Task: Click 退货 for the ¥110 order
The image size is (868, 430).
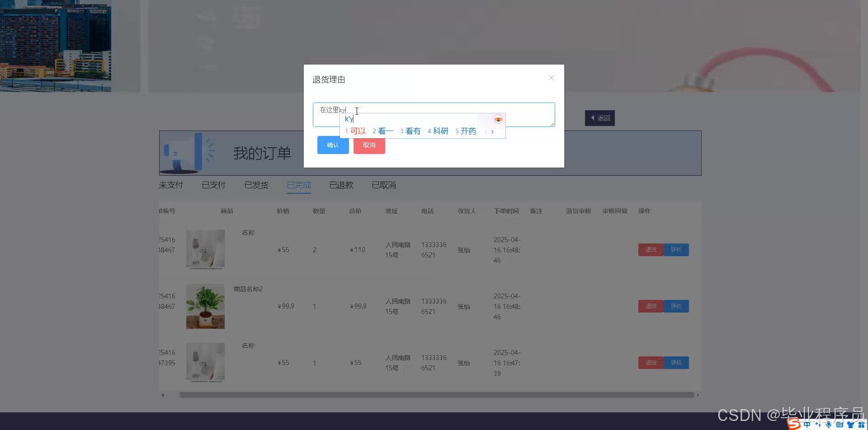Action: (x=651, y=250)
